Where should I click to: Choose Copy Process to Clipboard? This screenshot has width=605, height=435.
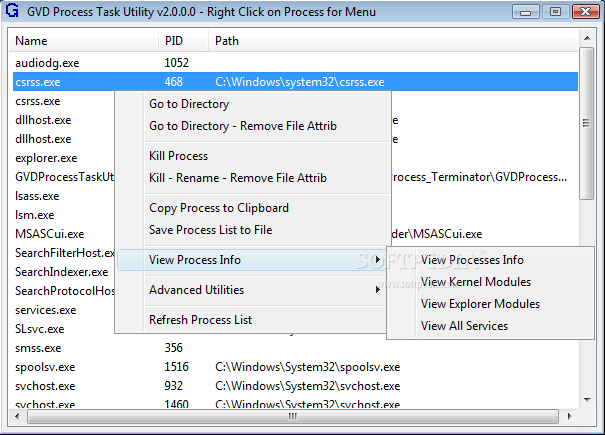(x=219, y=208)
